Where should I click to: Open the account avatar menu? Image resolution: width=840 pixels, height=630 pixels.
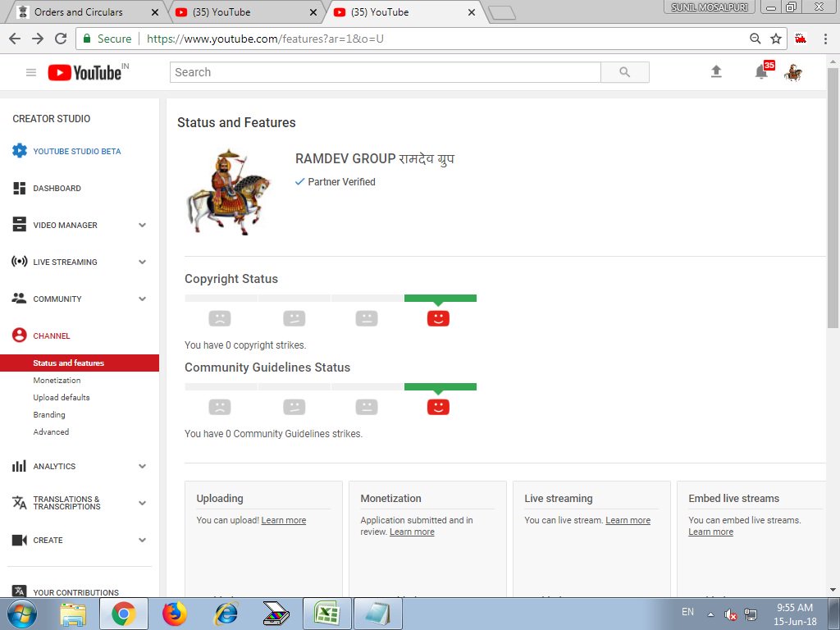[793, 72]
